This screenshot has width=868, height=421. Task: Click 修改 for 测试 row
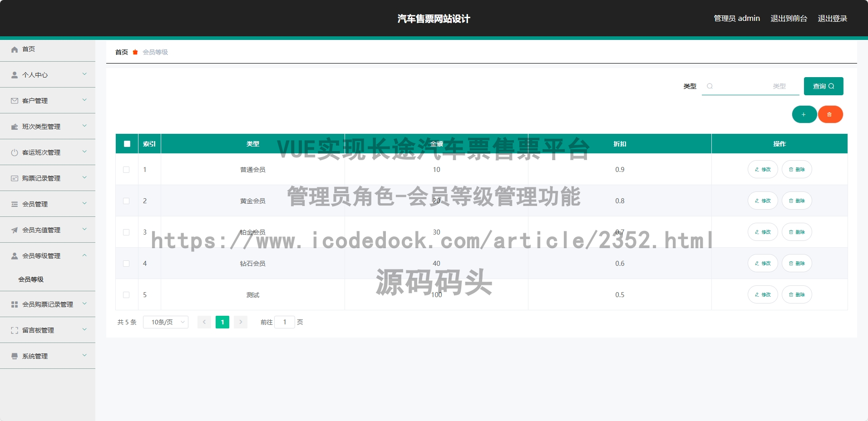(x=763, y=294)
